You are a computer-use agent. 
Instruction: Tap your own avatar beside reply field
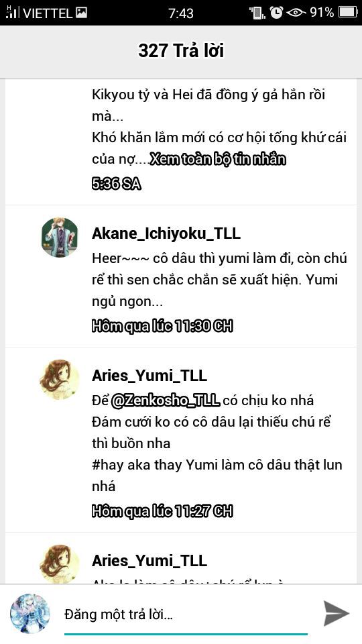[x=30, y=614]
